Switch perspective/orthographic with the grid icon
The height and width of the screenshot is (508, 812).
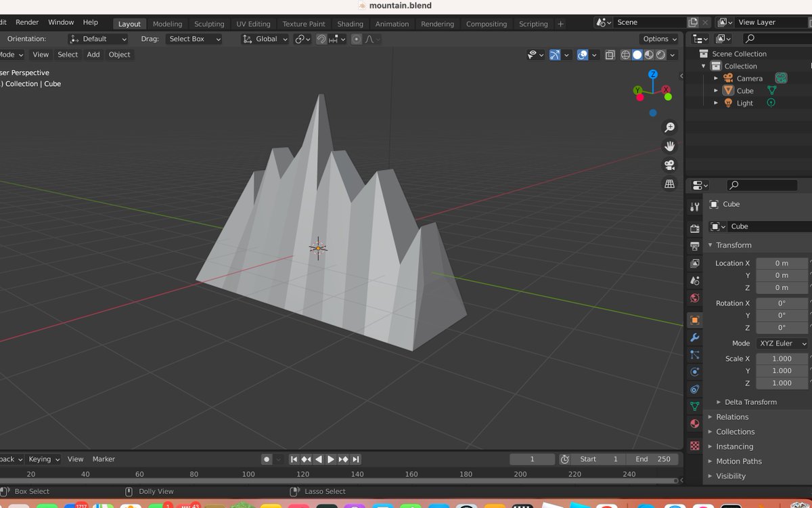[669, 184]
